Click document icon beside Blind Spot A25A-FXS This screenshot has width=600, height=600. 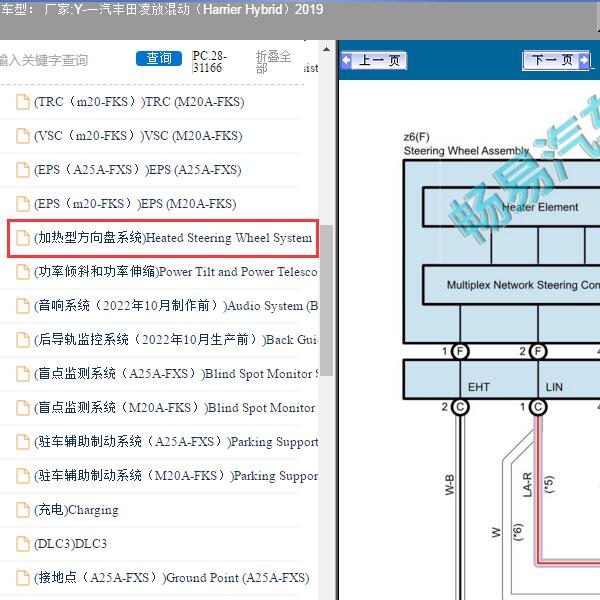(23, 374)
